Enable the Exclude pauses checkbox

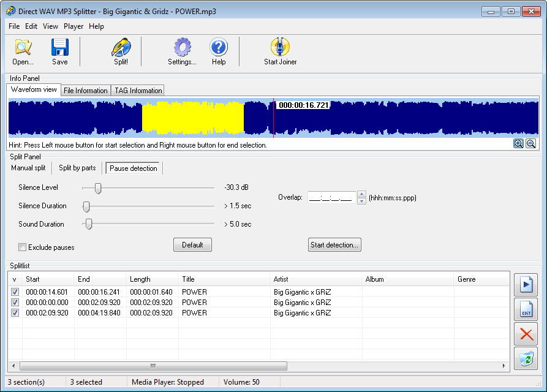point(23,247)
